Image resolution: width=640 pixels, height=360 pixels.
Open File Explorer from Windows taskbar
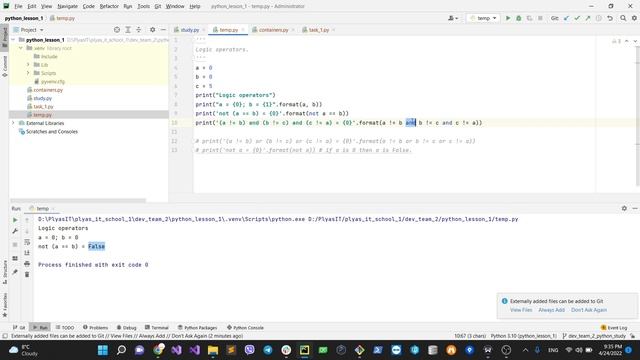tap(213, 350)
